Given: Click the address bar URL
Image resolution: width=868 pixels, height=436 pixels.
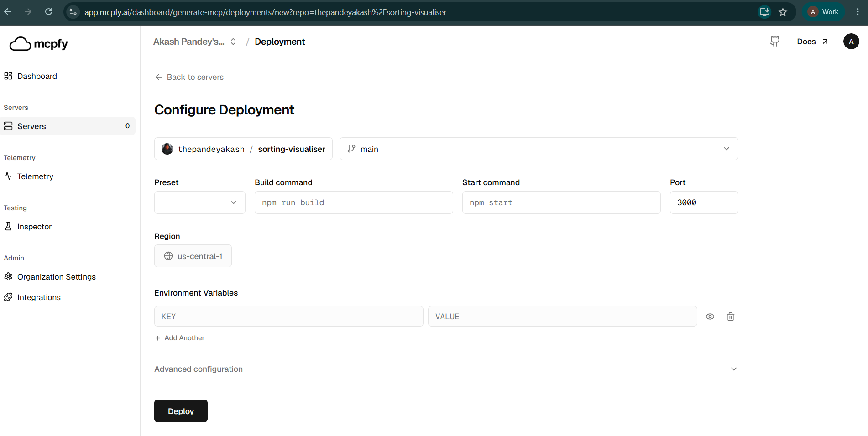Looking at the screenshot, I should (x=265, y=12).
